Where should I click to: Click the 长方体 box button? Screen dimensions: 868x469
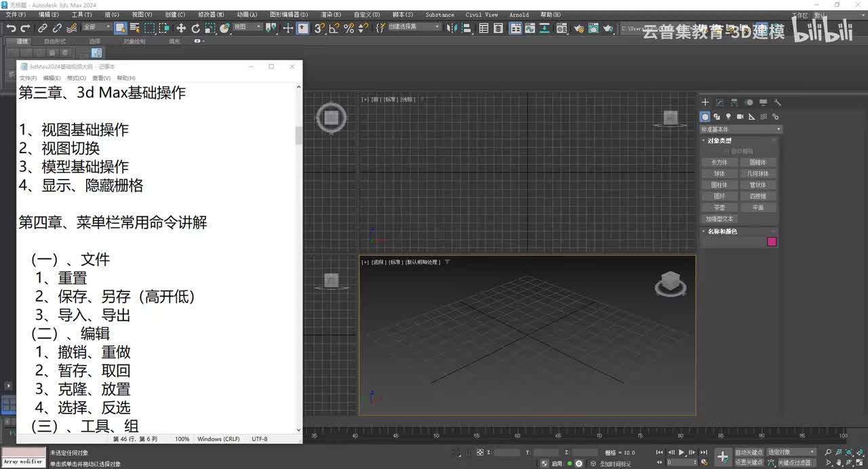pos(719,163)
